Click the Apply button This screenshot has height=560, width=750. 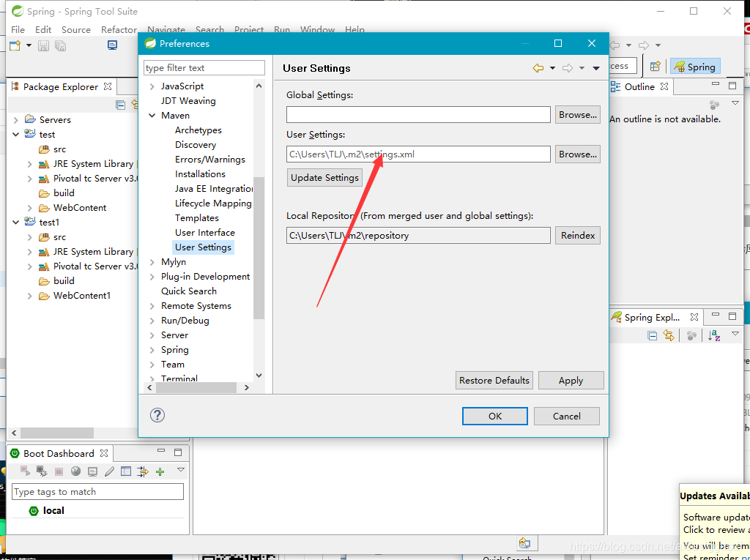[571, 380]
